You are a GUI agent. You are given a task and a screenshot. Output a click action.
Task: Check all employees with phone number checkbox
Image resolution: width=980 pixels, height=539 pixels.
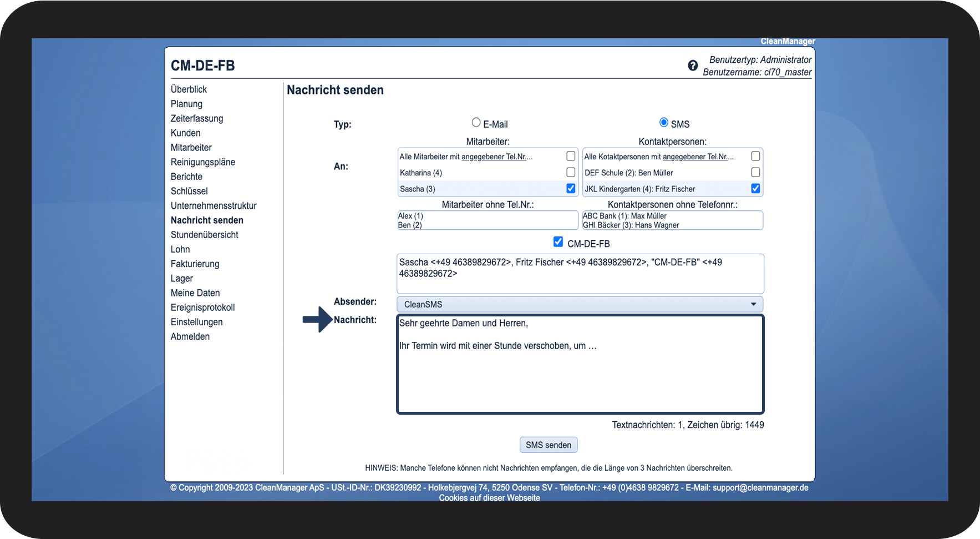click(x=571, y=157)
